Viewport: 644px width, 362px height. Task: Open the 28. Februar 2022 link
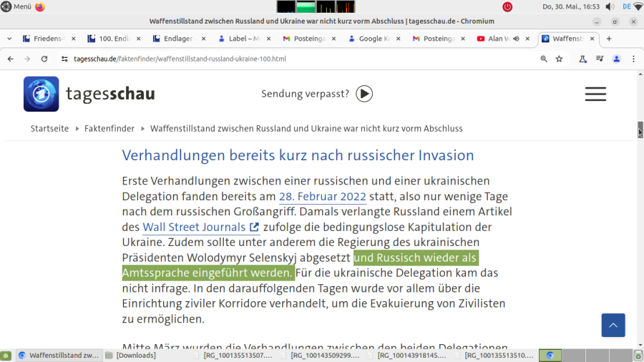[322, 197]
